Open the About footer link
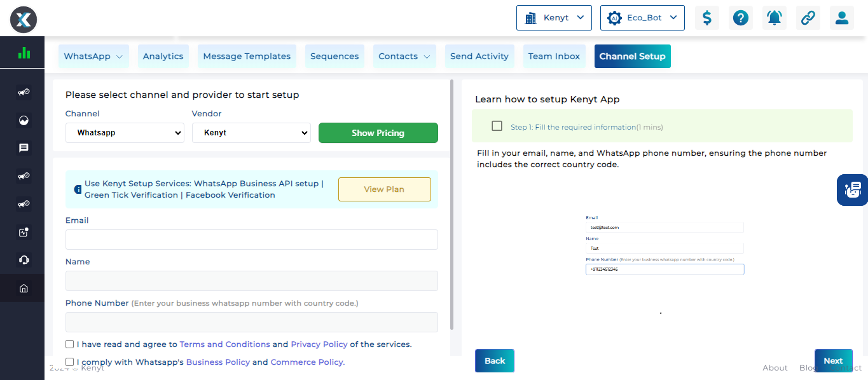The height and width of the screenshot is (380, 868). point(775,368)
